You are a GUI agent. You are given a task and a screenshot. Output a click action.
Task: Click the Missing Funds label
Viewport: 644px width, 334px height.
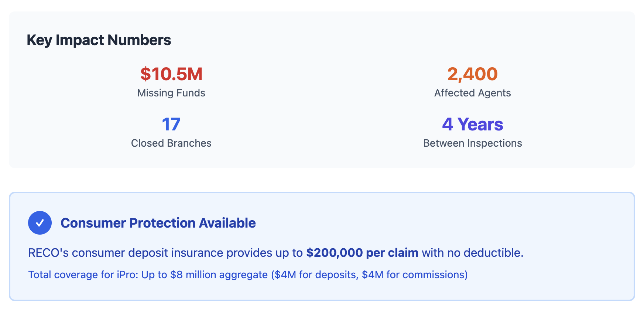click(x=171, y=93)
